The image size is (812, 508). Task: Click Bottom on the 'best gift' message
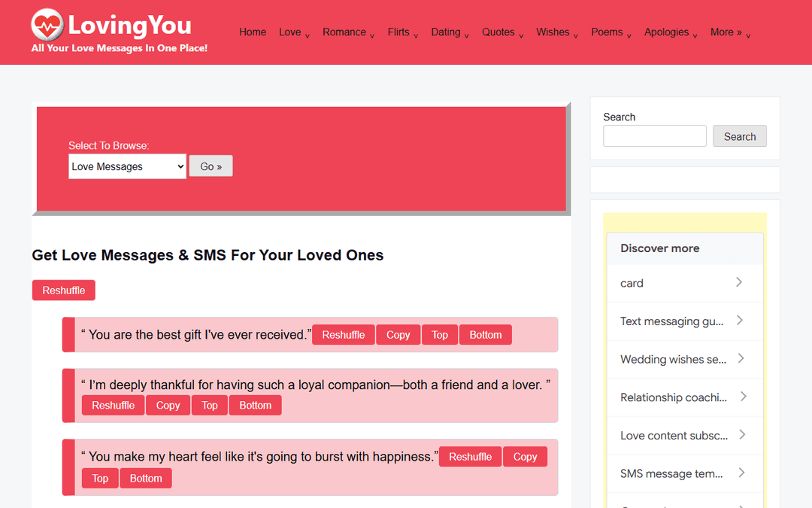click(x=485, y=335)
